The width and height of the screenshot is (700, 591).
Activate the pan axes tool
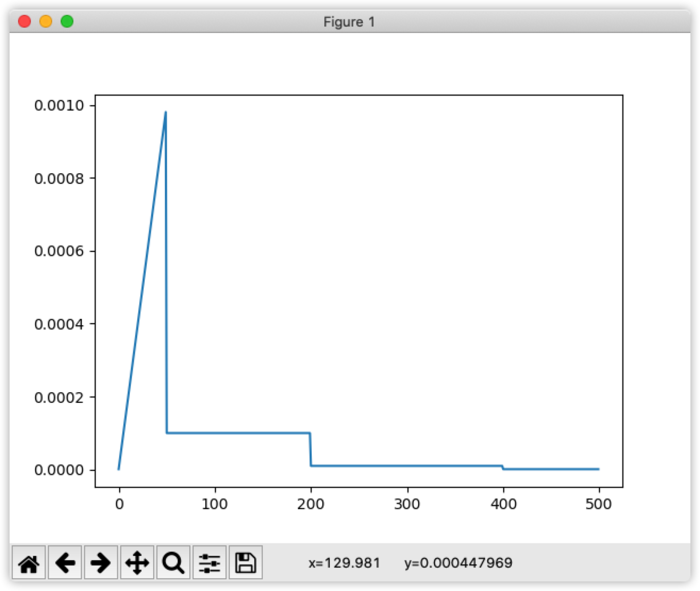coord(137,562)
